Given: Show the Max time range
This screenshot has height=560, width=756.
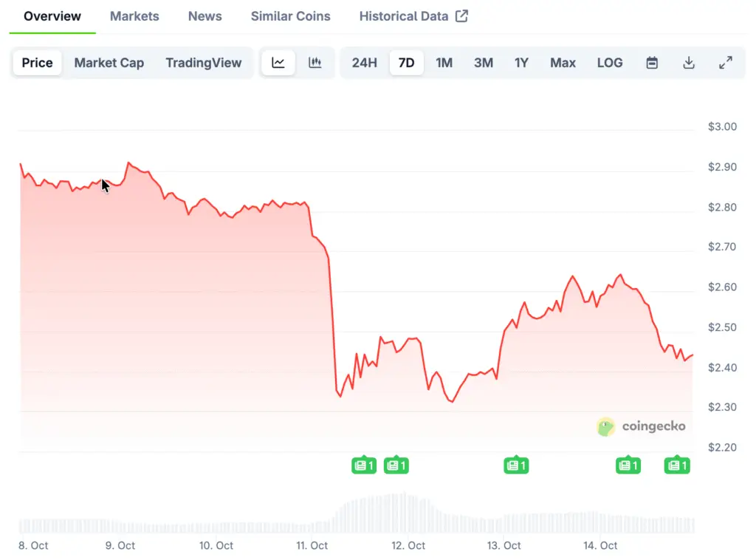Looking at the screenshot, I should tap(563, 63).
